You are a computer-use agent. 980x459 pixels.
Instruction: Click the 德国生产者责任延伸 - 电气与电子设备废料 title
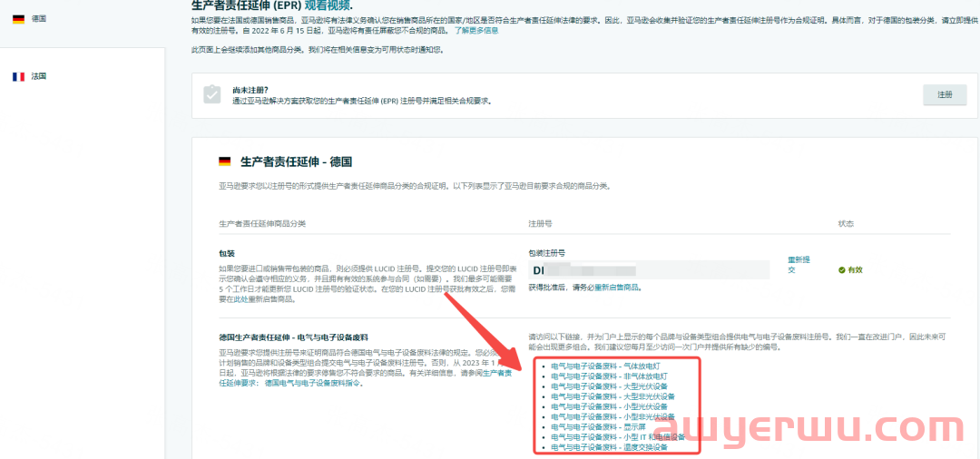(293, 337)
